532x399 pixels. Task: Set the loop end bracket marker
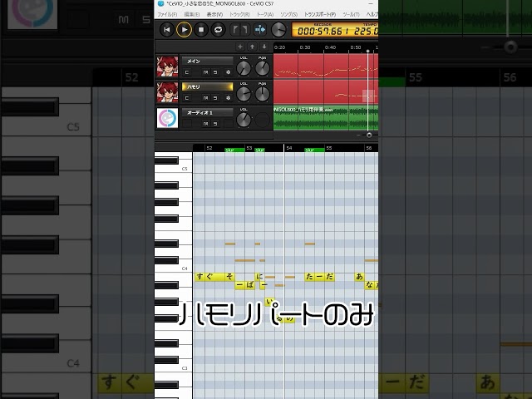(245, 30)
